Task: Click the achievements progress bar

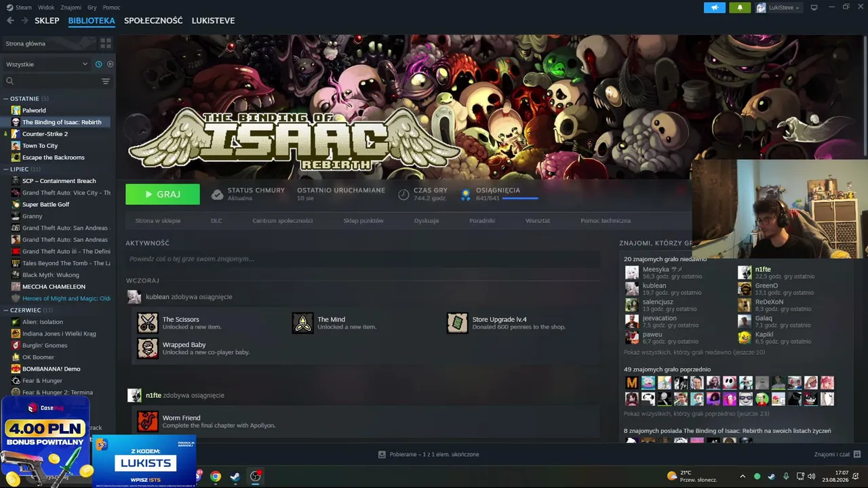Action: 520,199
